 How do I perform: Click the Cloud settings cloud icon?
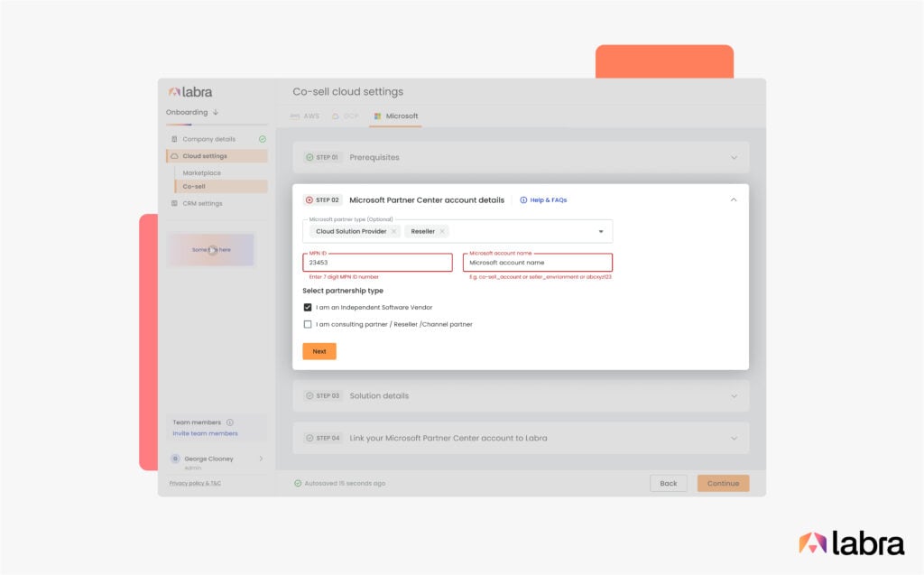[x=174, y=156]
